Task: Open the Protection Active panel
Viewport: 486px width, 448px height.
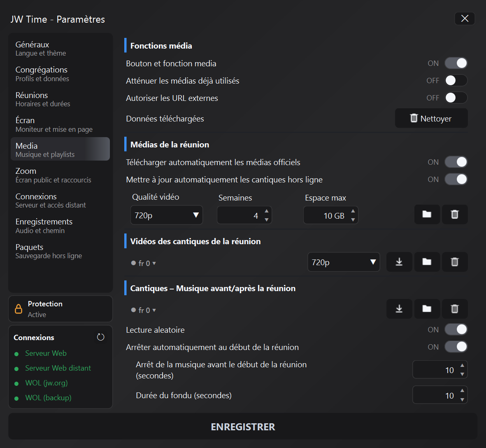Action: point(60,309)
